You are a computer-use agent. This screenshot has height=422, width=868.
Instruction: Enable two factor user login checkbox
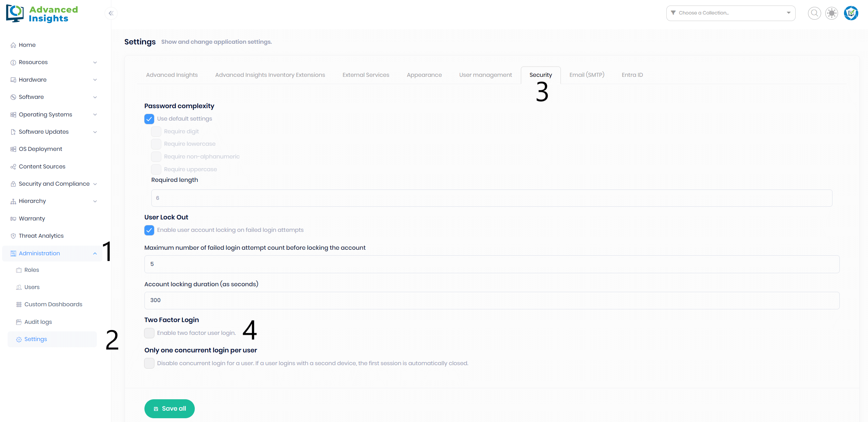point(149,333)
